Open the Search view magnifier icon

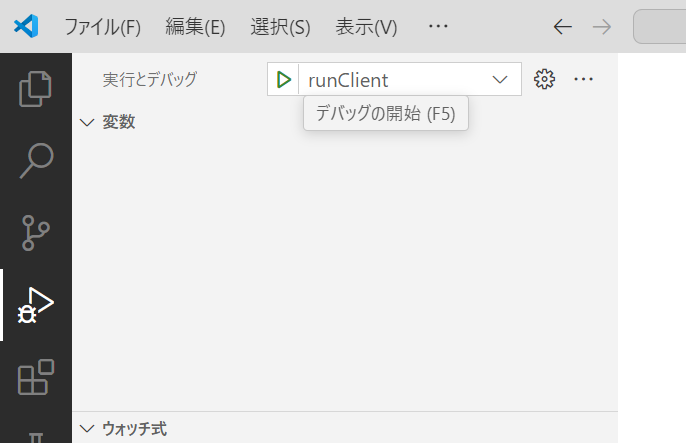click(36, 160)
